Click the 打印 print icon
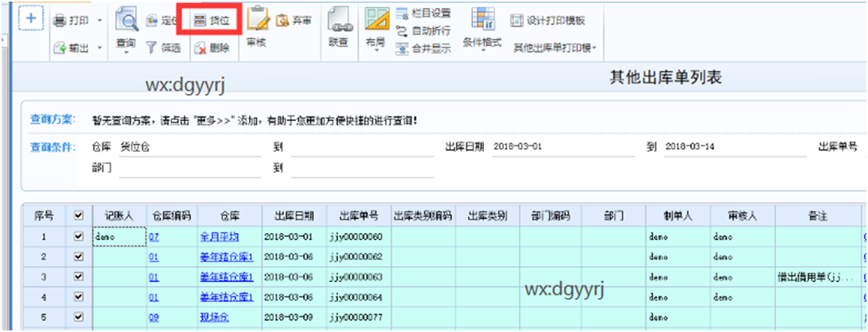Screen dimensions: 868x332 60,21
